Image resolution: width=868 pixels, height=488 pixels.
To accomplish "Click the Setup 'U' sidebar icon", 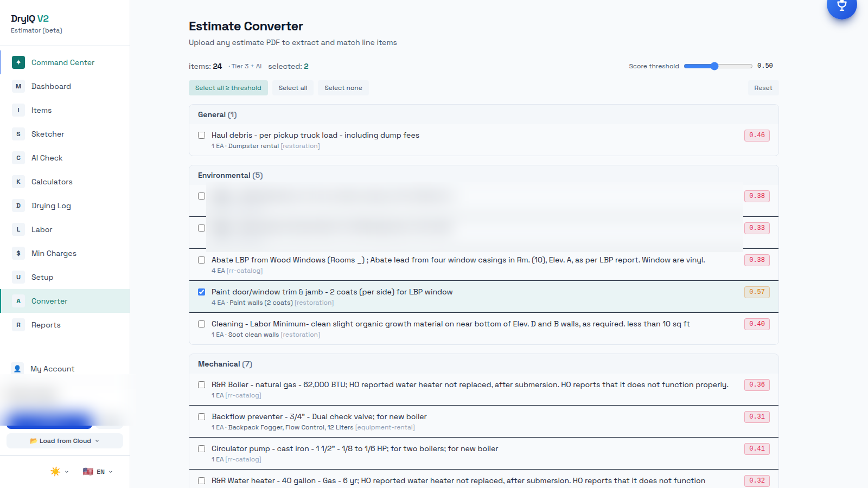I will [x=18, y=277].
